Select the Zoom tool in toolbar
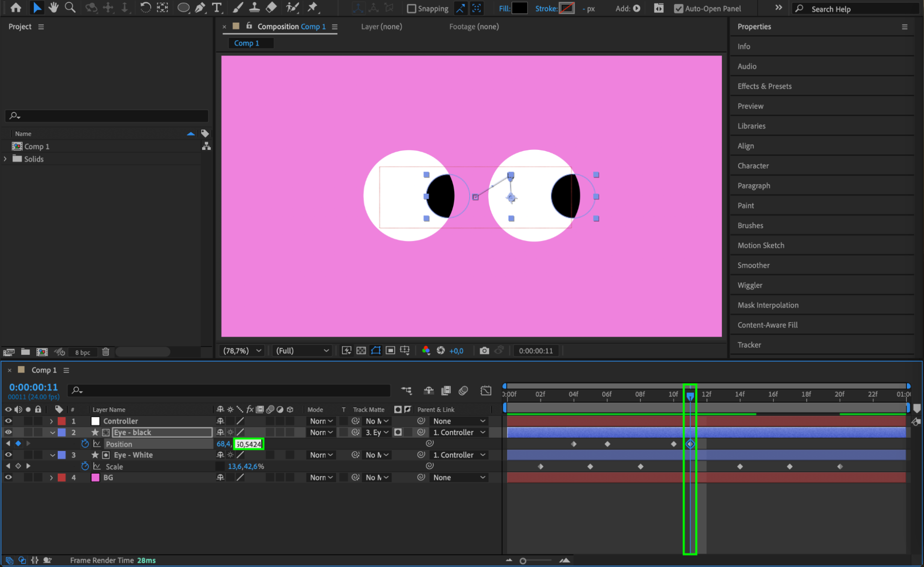 click(x=70, y=7)
